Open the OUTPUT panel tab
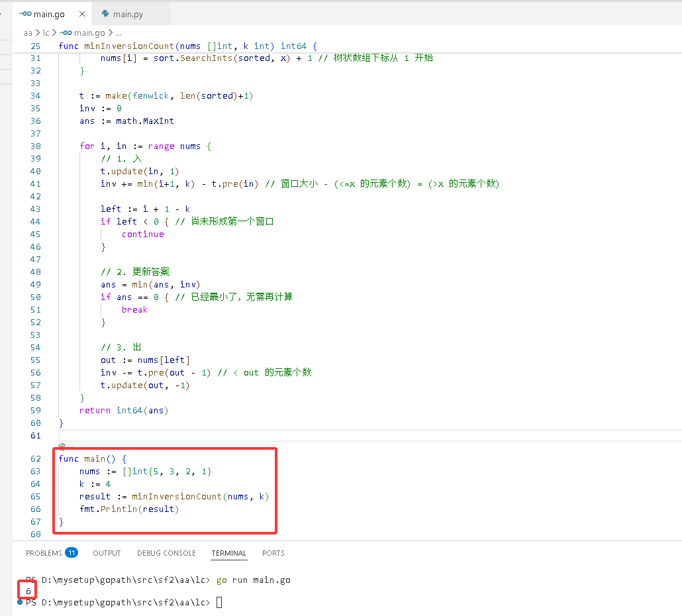The width and height of the screenshot is (682, 616). 107,553
